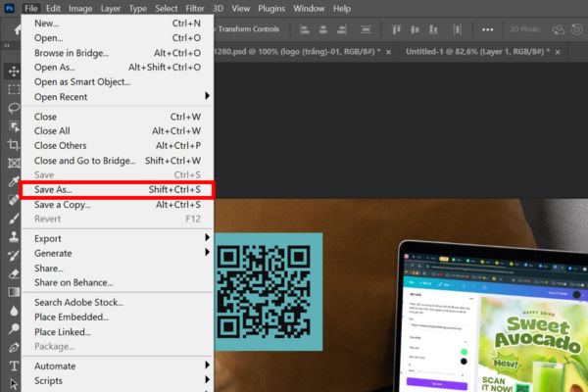Select the Frame tool
This screenshot has width=588, height=392.
[14, 164]
